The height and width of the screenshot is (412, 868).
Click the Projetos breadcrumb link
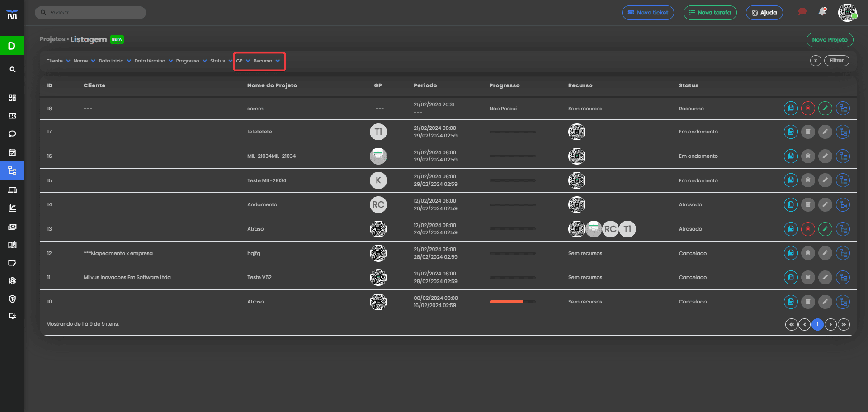point(52,39)
